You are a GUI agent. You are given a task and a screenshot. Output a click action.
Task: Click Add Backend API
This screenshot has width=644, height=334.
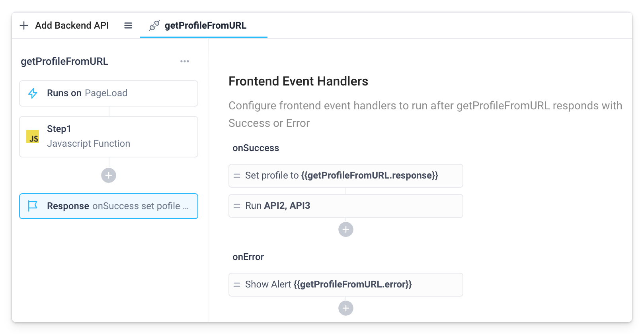coord(64,25)
